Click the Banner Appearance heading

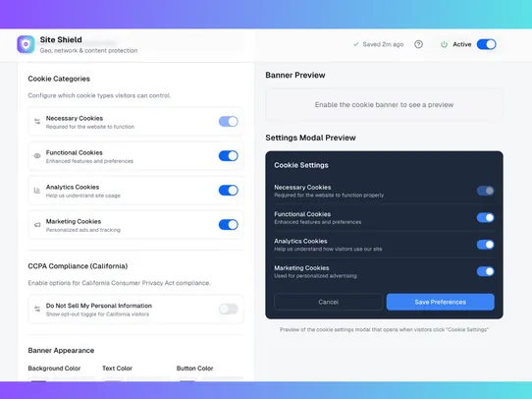[61, 351]
